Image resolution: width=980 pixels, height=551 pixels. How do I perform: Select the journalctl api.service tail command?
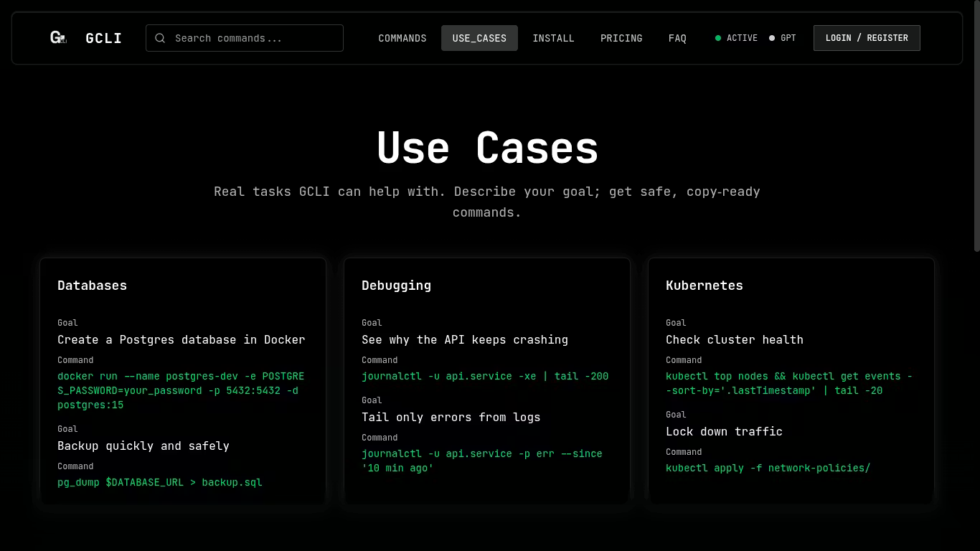484,376
